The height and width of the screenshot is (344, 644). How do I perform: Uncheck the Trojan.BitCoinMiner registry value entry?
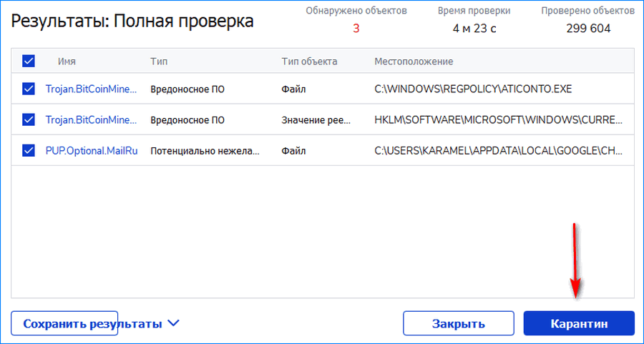(x=29, y=119)
